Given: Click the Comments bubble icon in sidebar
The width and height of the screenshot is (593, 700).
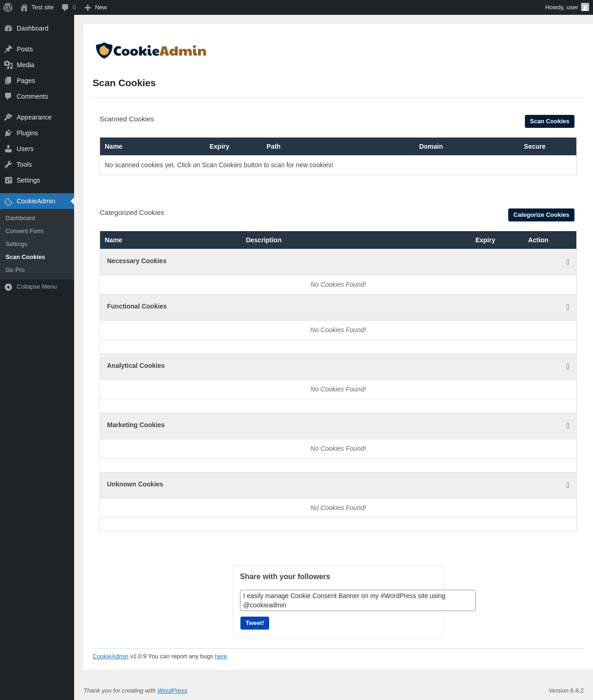Looking at the screenshot, I should (8, 96).
